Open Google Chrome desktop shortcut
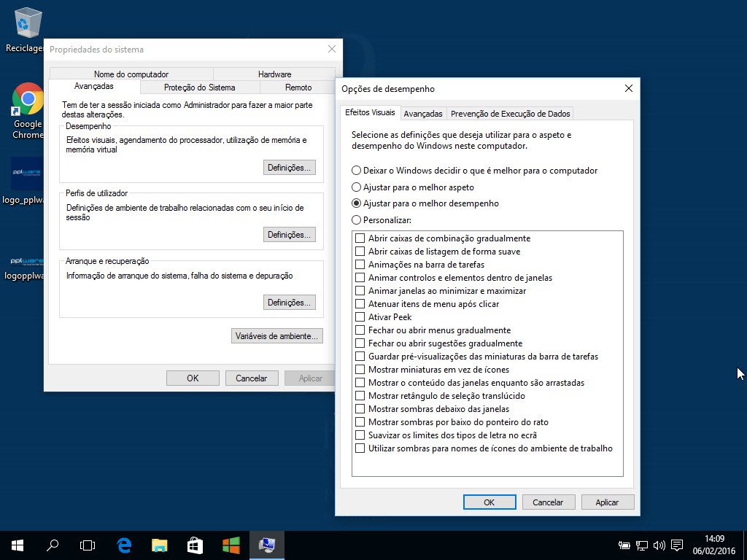The height and width of the screenshot is (560, 747). click(x=27, y=100)
